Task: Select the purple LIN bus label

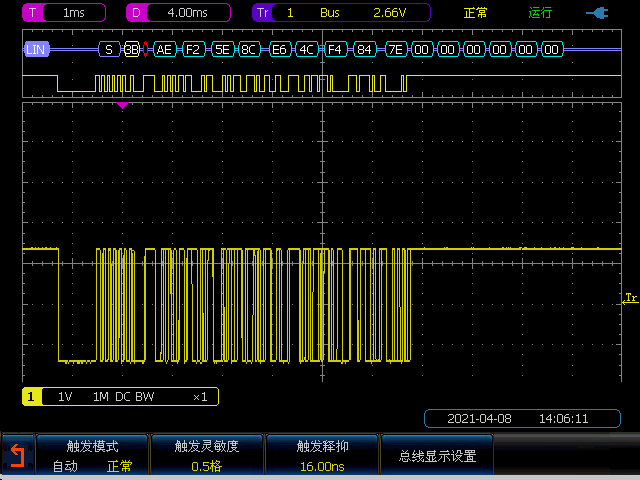Action: [36, 48]
